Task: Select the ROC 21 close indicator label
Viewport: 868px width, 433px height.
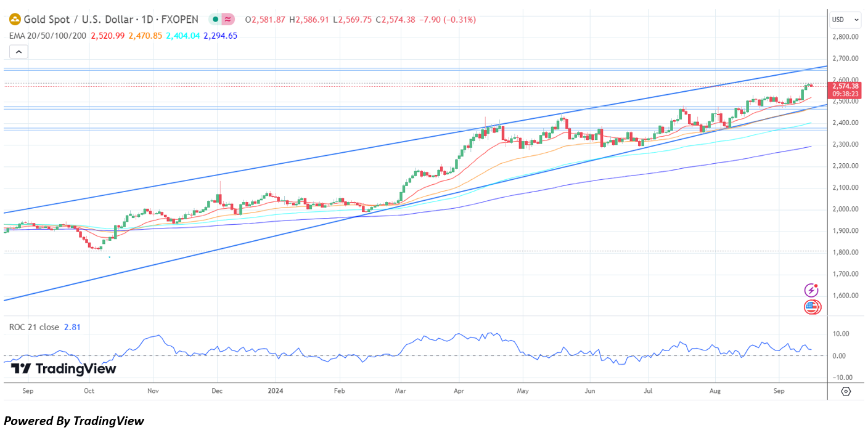Action: 34,327
